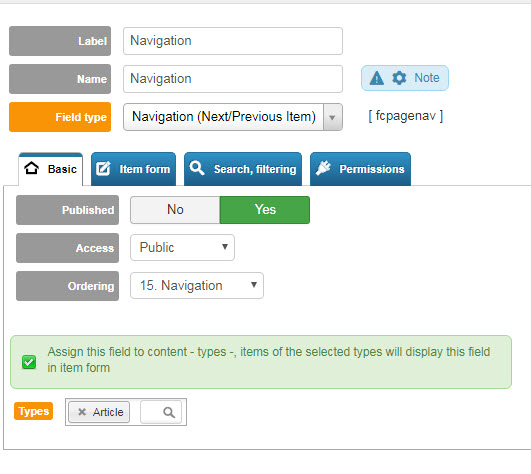The image size is (531, 474).
Task: Open the Field type dropdown arrow
Action: pos(332,117)
